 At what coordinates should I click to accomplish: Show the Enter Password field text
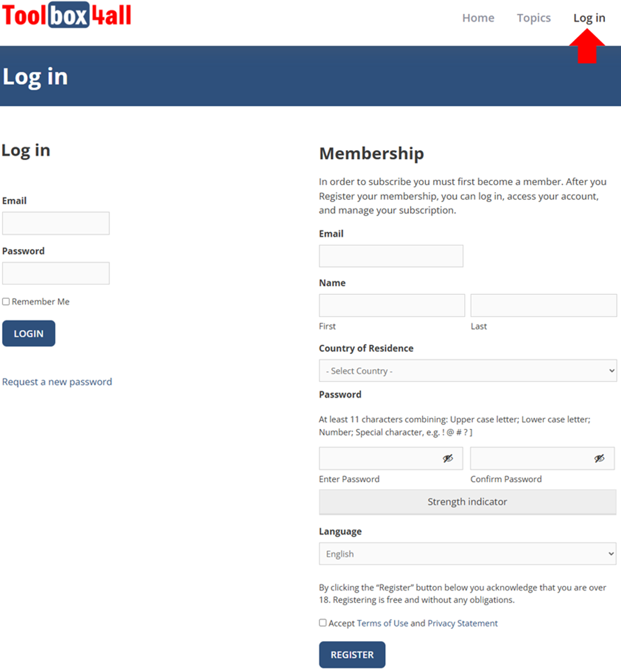448,458
